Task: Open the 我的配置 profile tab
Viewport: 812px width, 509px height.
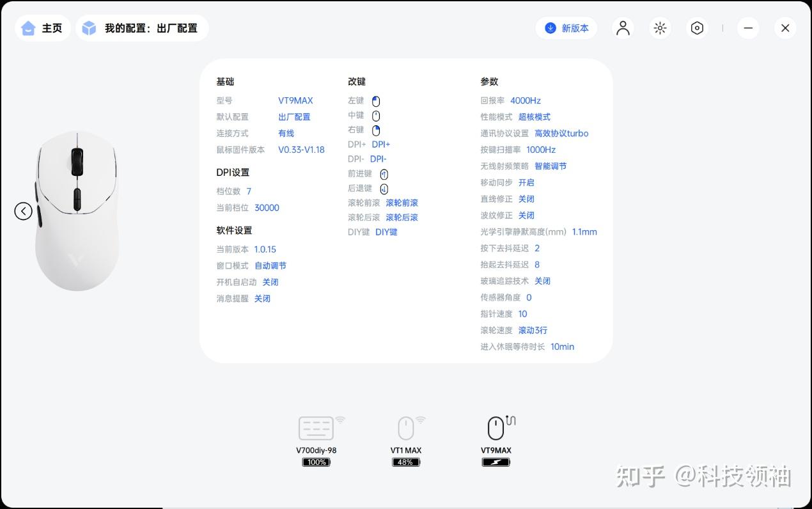Action: click(142, 28)
